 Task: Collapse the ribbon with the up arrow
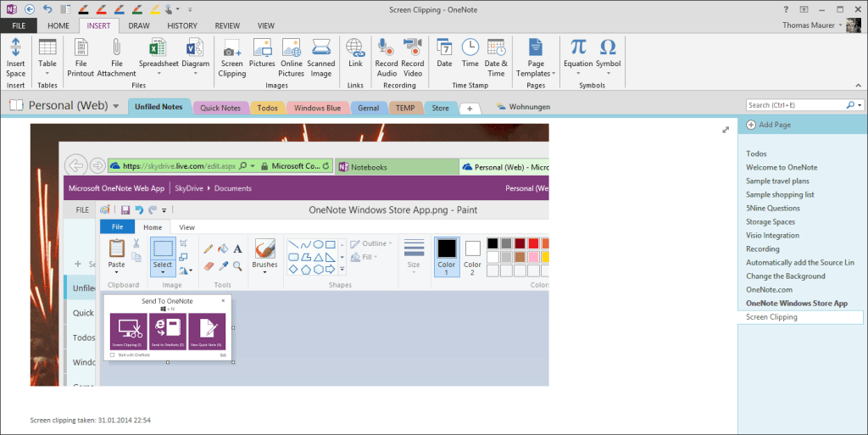pos(858,86)
